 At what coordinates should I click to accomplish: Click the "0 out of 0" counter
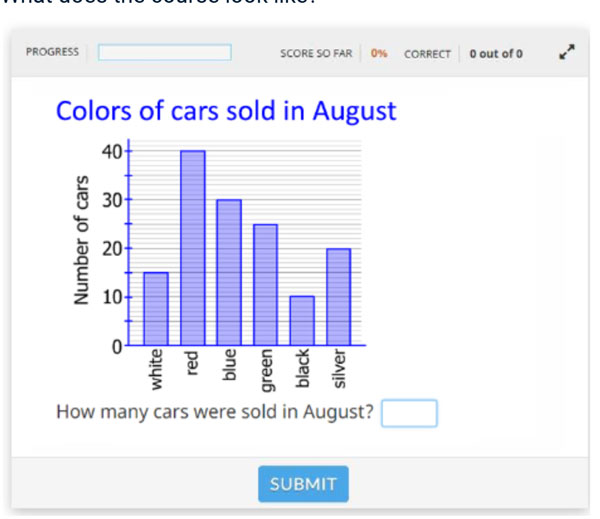pyautogui.click(x=495, y=53)
